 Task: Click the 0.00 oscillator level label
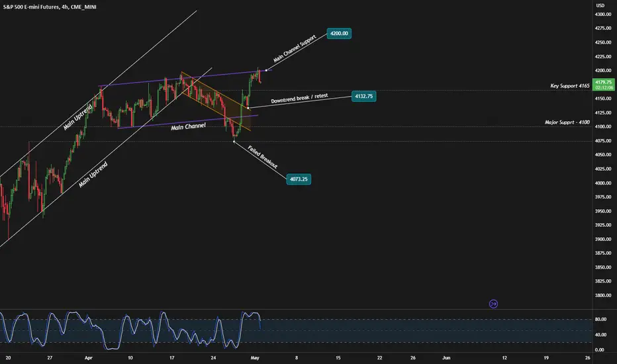[599, 349]
